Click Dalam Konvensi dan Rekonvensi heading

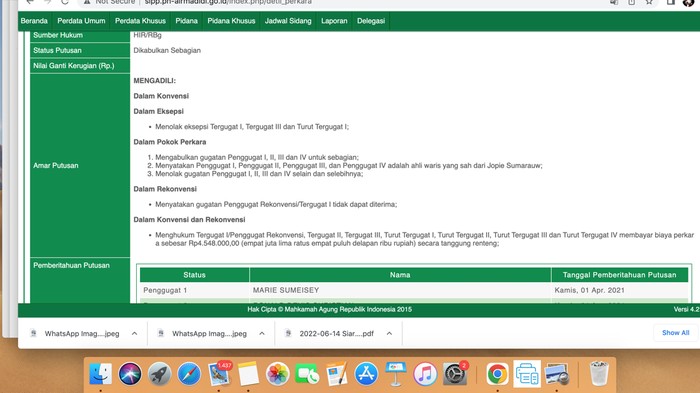click(189, 220)
